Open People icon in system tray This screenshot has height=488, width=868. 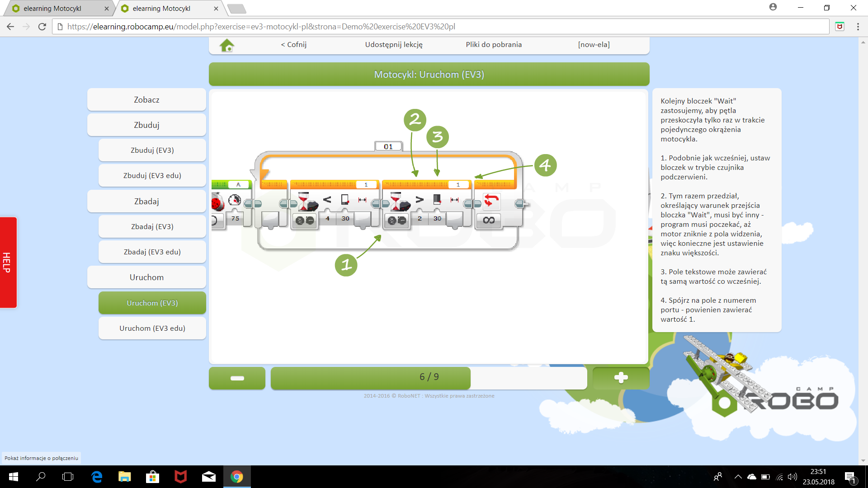tap(717, 477)
